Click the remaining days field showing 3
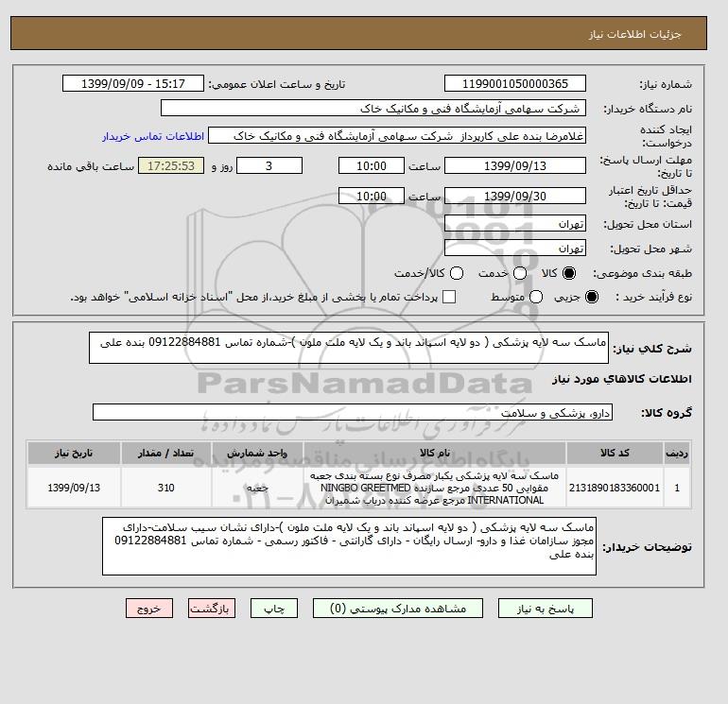Image resolution: width=728 pixels, height=704 pixels. point(269,165)
